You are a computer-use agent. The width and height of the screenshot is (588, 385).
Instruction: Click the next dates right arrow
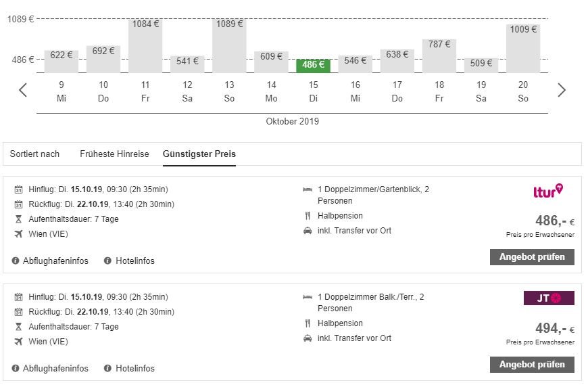coord(561,90)
